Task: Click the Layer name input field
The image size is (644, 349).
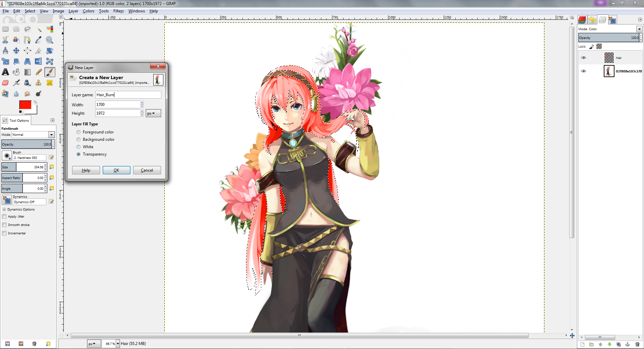Action: (x=128, y=95)
